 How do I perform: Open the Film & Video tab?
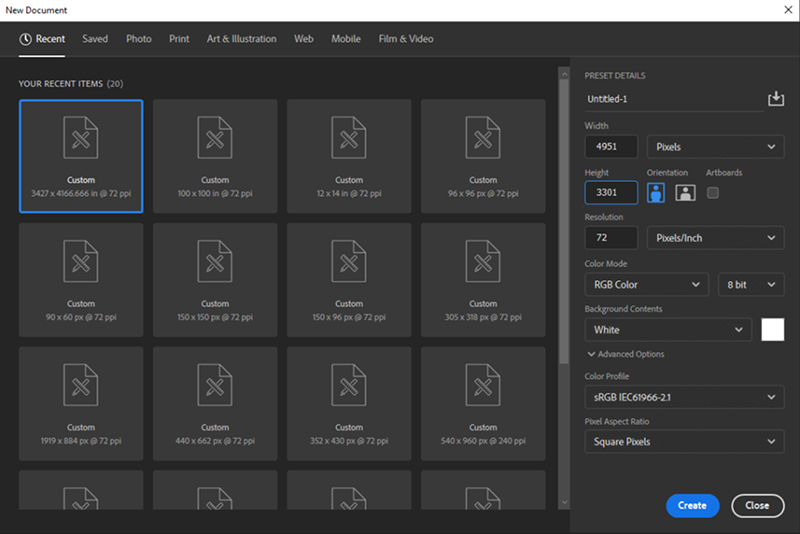point(406,39)
